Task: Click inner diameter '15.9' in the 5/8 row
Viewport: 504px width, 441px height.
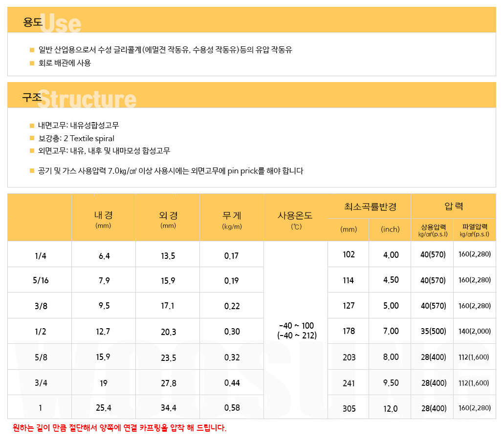Action: click(103, 357)
